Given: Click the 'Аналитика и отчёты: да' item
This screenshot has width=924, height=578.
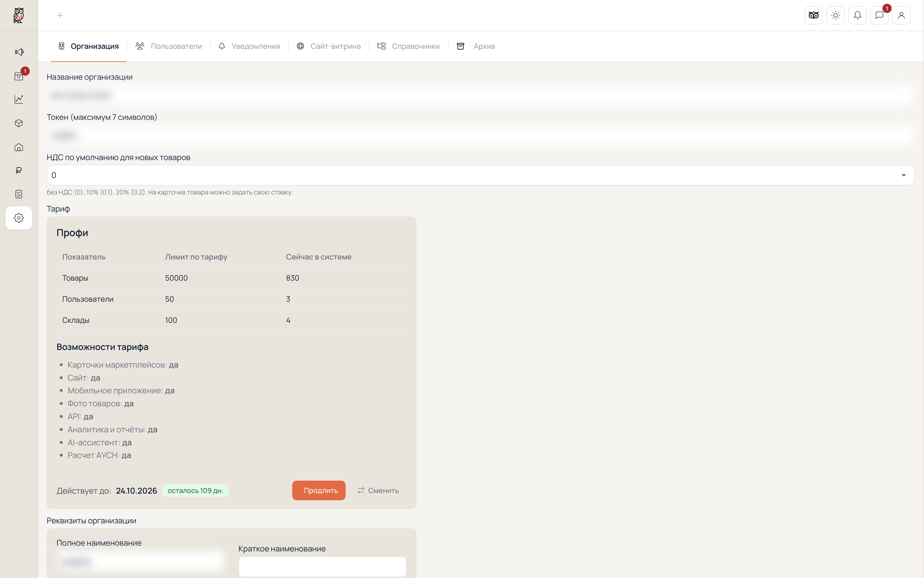Looking at the screenshot, I should click(x=112, y=430).
